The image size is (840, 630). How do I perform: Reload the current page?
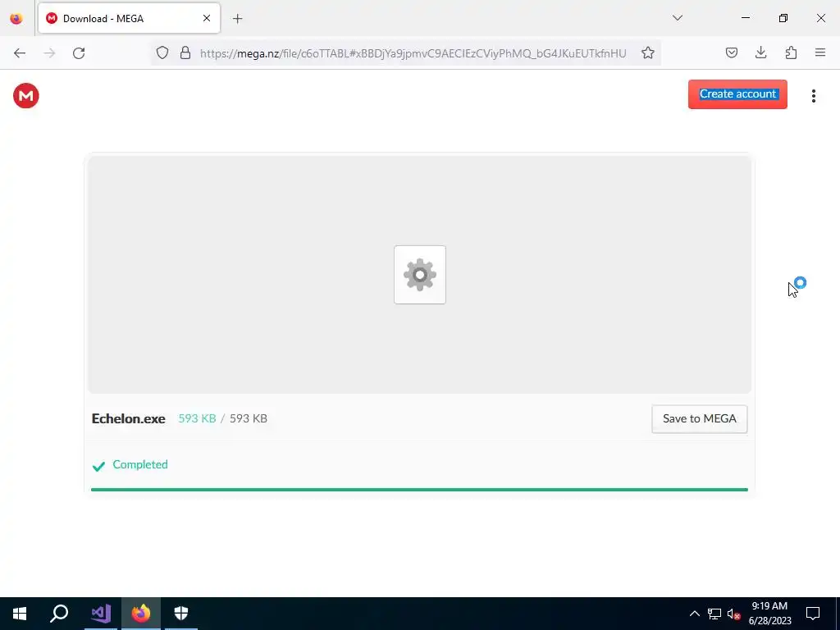[x=79, y=53]
